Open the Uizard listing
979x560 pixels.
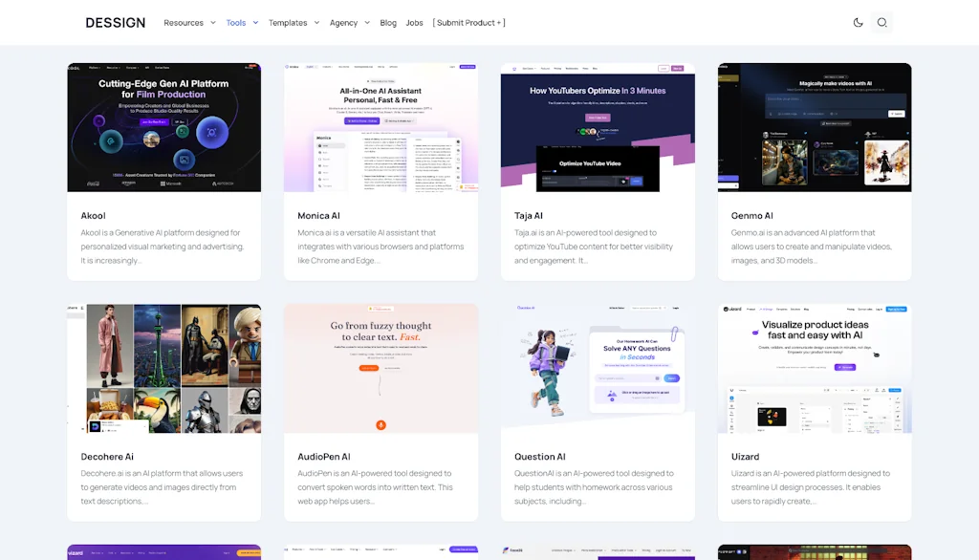coord(745,456)
